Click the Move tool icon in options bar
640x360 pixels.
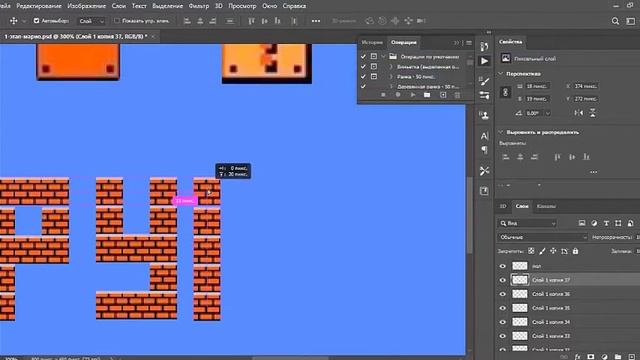click(13, 21)
